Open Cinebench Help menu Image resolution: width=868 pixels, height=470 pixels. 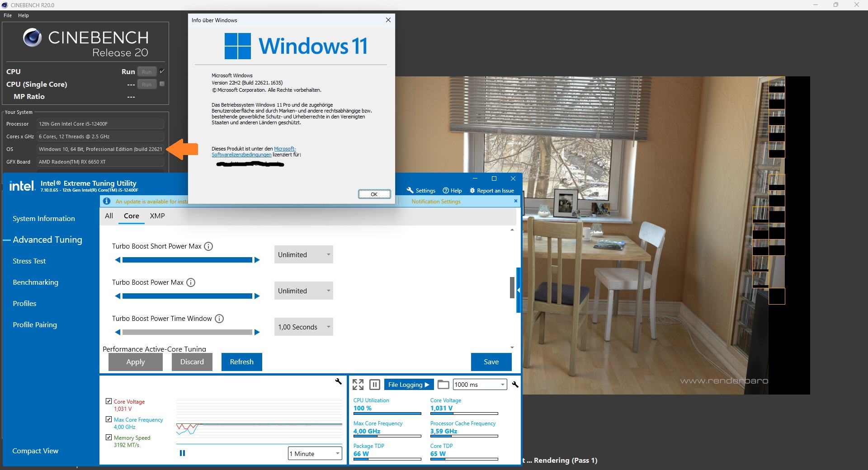pos(24,15)
